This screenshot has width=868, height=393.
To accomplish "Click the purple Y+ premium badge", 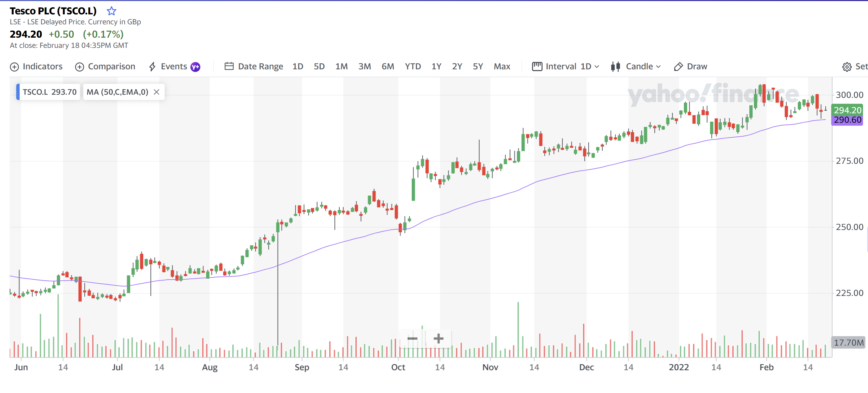I will [x=195, y=67].
